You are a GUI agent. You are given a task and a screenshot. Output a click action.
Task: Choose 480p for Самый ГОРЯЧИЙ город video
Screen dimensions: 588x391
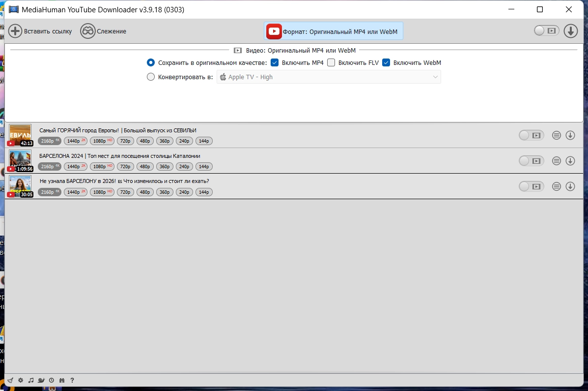click(x=145, y=141)
